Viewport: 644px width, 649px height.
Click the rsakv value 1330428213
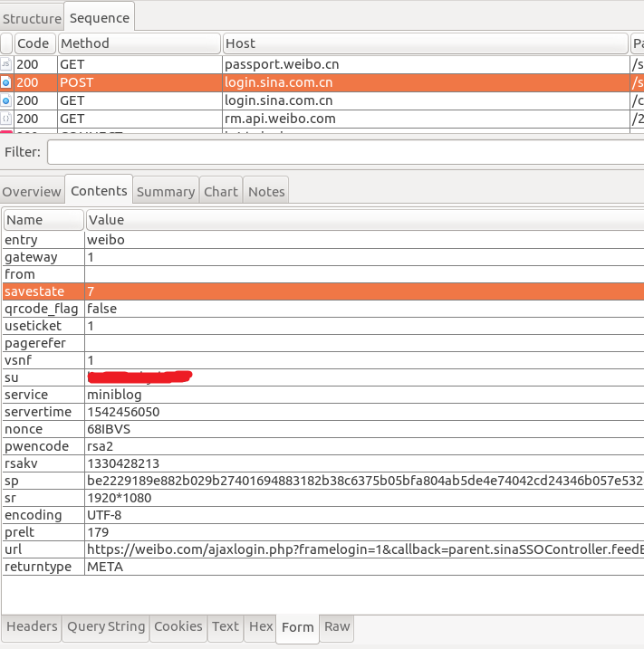tap(123, 463)
